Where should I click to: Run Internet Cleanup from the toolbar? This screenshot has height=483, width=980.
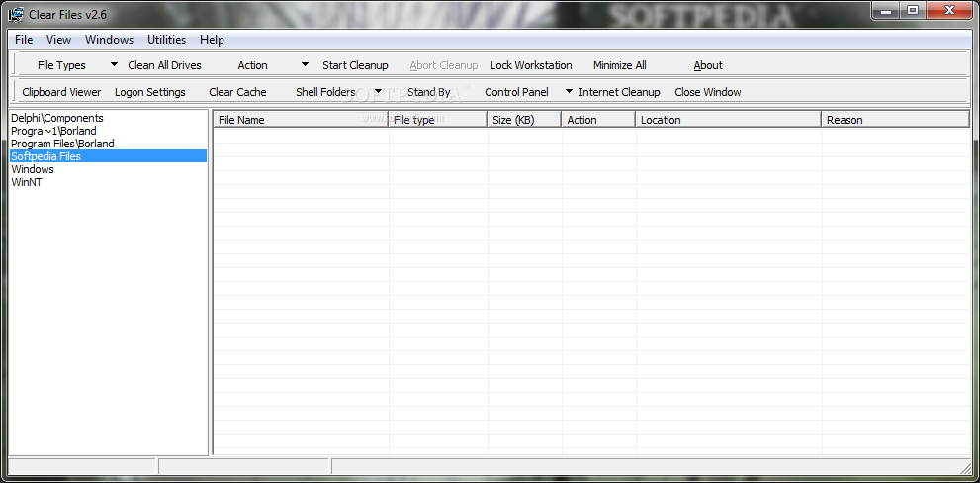tap(619, 92)
